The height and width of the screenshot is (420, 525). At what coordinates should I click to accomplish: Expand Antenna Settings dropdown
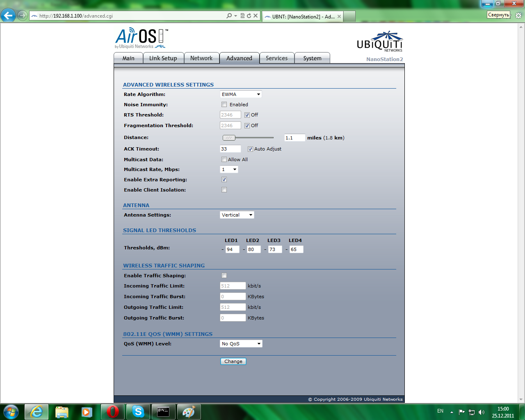237,215
